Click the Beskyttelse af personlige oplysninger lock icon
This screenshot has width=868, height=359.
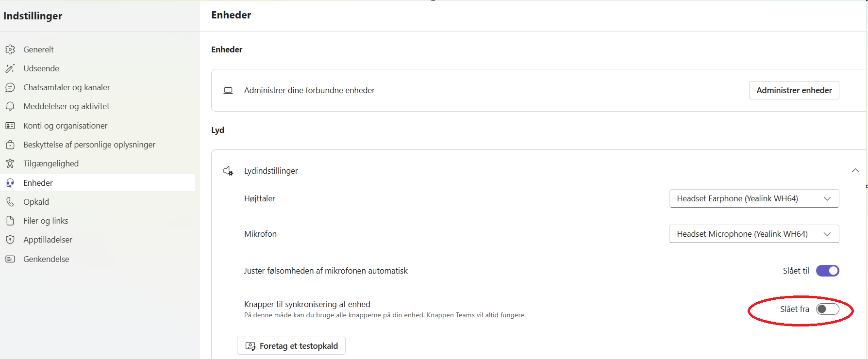(x=10, y=145)
